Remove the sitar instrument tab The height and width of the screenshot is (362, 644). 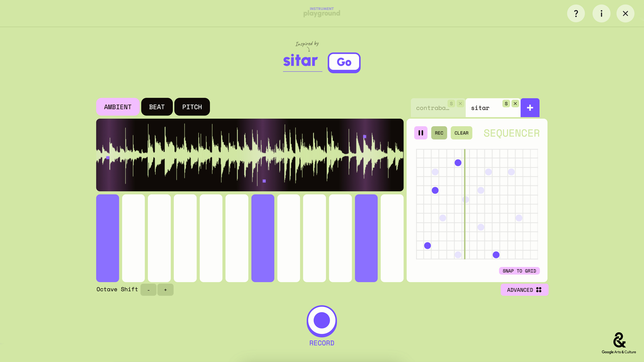pos(515,104)
